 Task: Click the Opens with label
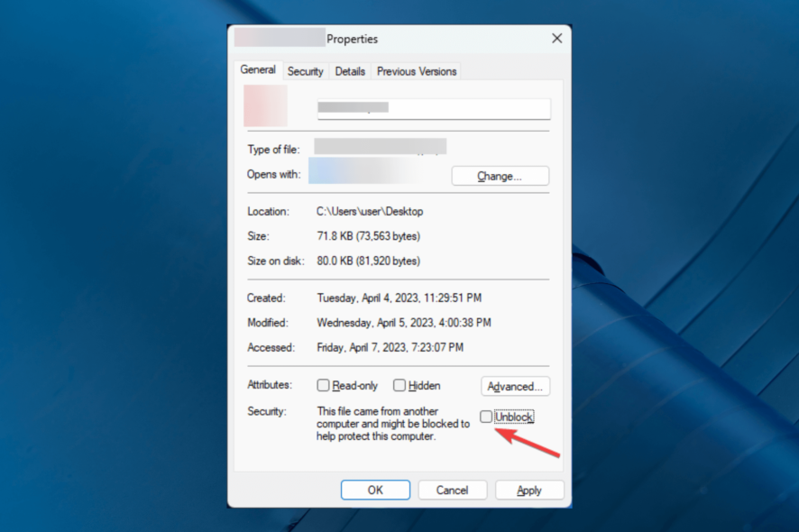click(x=273, y=174)
